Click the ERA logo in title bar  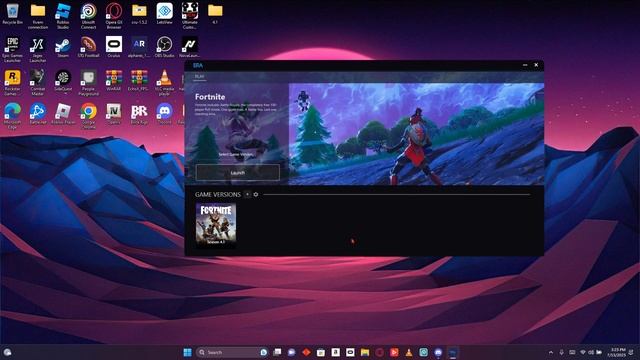198,65
